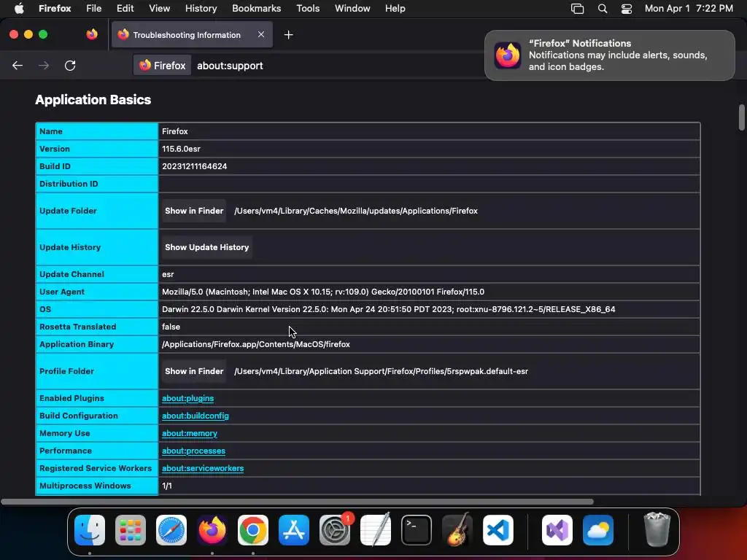The height and width of the screenshot is (560, 747).
Task: Open the about:processes link
Action: tap(193, 451)
